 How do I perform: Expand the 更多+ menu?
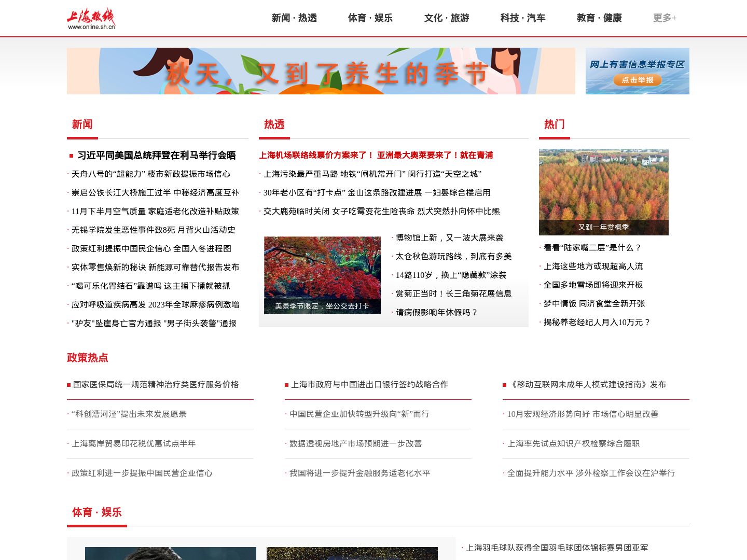point(664,18)
